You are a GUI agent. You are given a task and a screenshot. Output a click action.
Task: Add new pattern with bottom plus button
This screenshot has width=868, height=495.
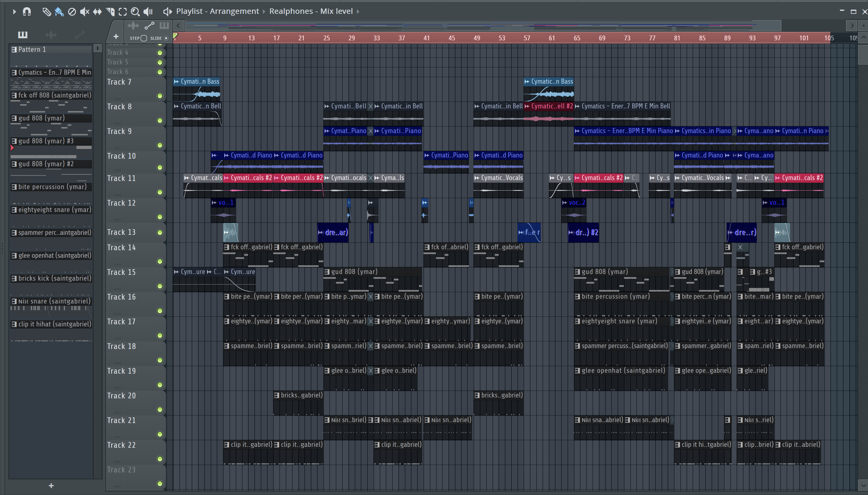point(51,485)
